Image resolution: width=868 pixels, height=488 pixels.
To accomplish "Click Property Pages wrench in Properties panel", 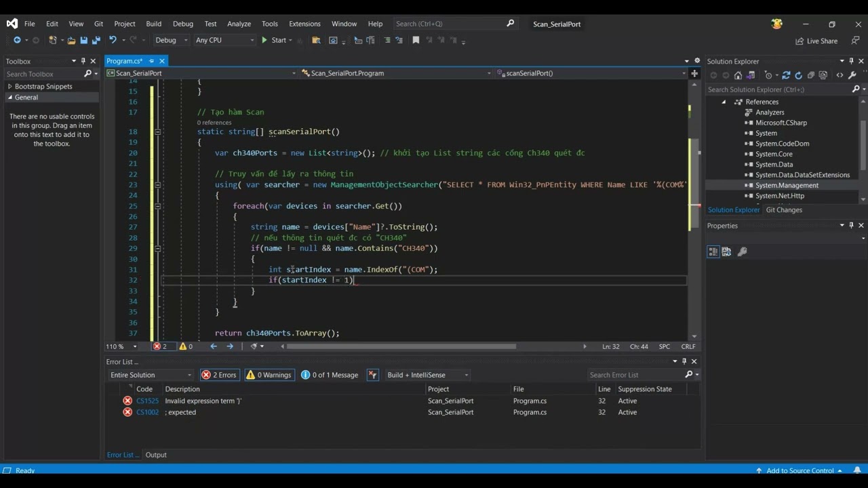I will pyautogui.click(x=742, y=252).
